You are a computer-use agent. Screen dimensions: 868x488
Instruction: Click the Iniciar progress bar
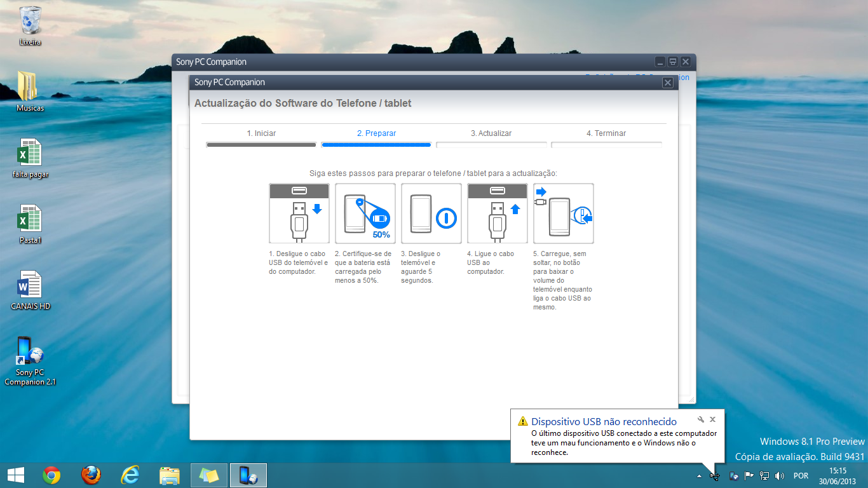(261, 145)
